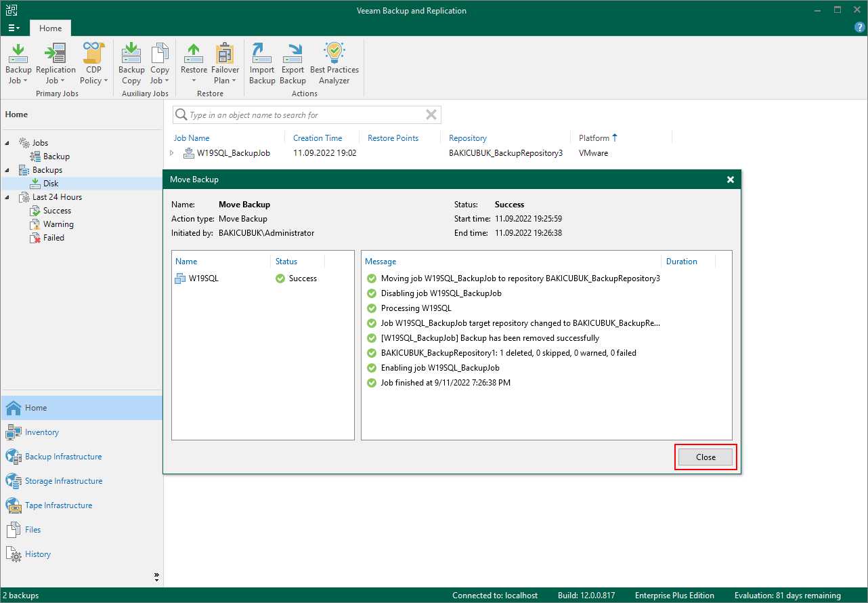
Task: Collapse the Last 24 Hours tree node
Action: tap(8, 197)
